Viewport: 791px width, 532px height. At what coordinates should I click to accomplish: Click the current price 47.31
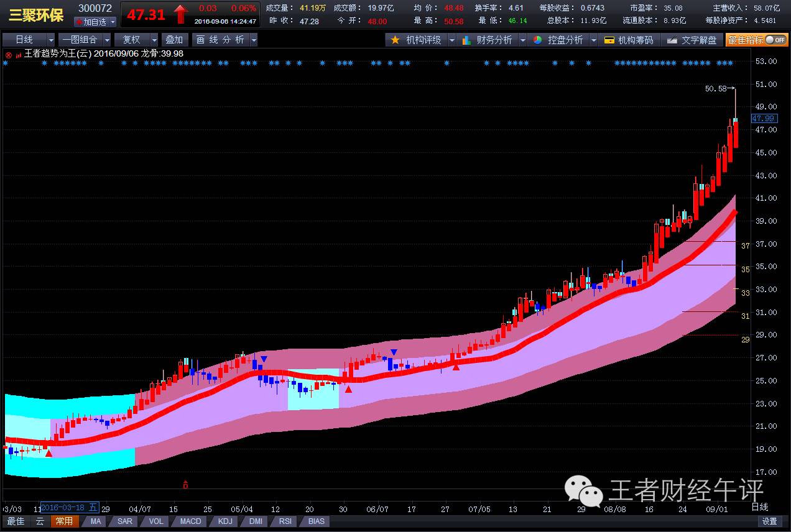point(146,15)
